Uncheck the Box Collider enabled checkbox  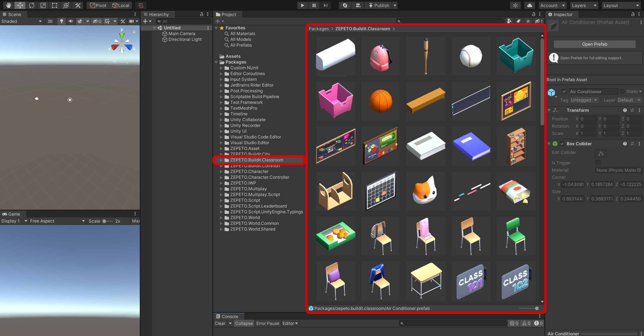coord(562,144)
